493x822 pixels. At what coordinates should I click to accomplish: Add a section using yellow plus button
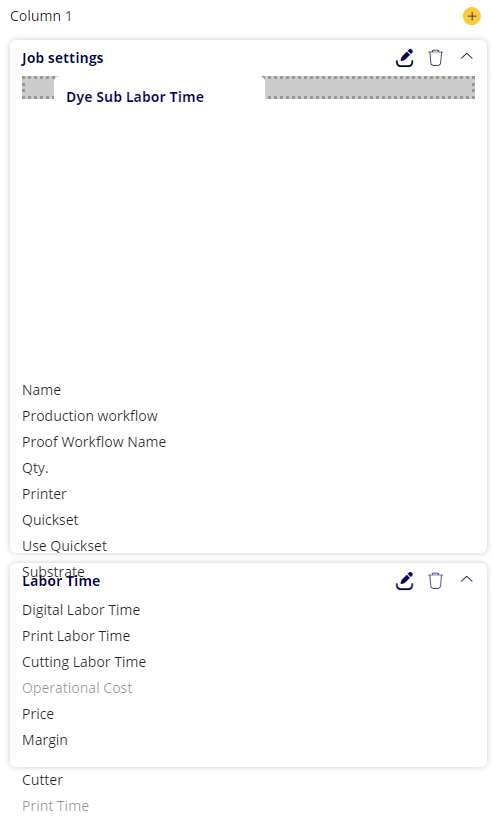point(471,16)
